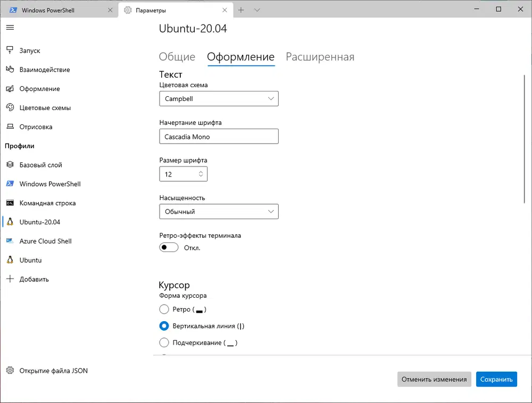Click the PowerShell icon in the first tab
This screenshot has height=403, width=532.
pyautogui.click(x=13, y=10)
